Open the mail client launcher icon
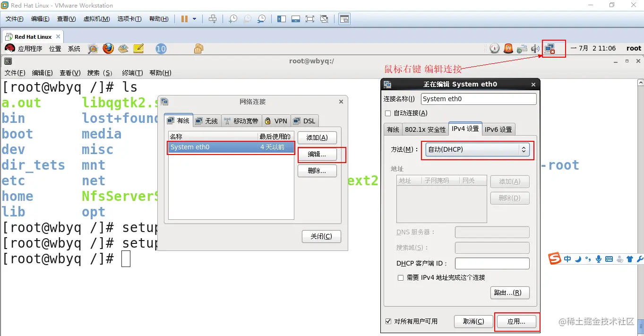The width and height of the screenshot is (644, 336). (x=123, y=48)
